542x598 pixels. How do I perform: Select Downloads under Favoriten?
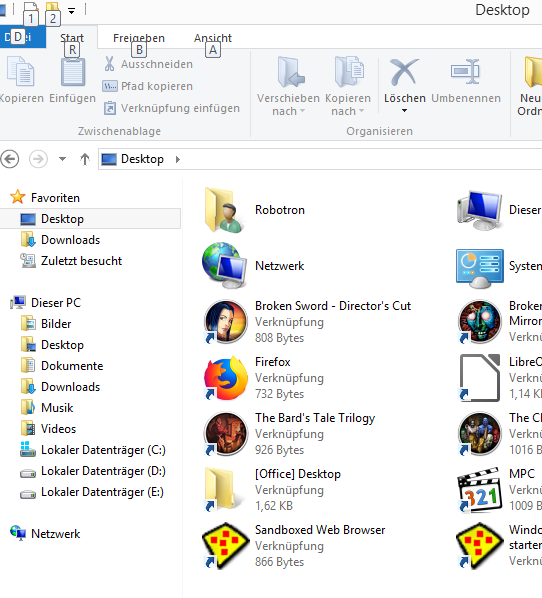pos(70,240)
